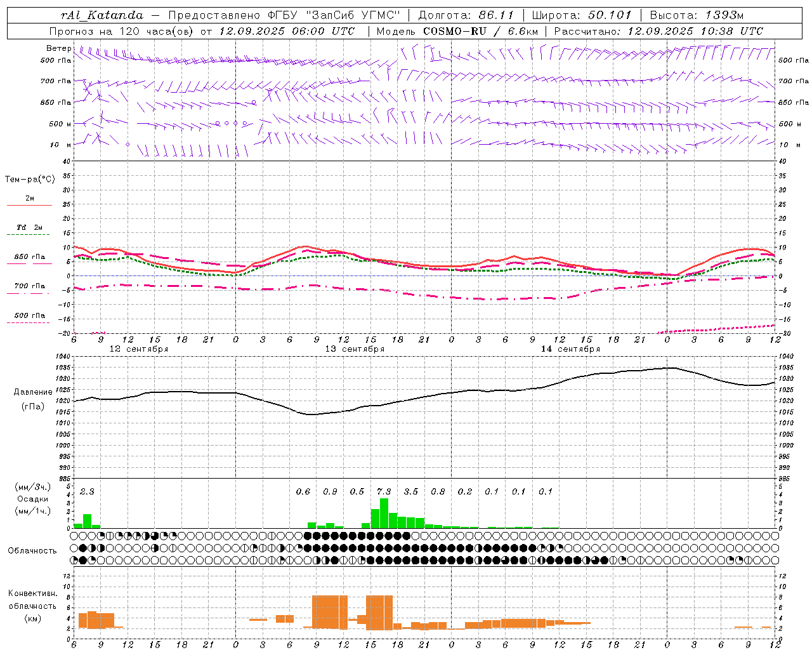Click the (мм/1ч.) precipitation unit label
Viewport: 812px width, 650px height.
[x=32, y=511]
